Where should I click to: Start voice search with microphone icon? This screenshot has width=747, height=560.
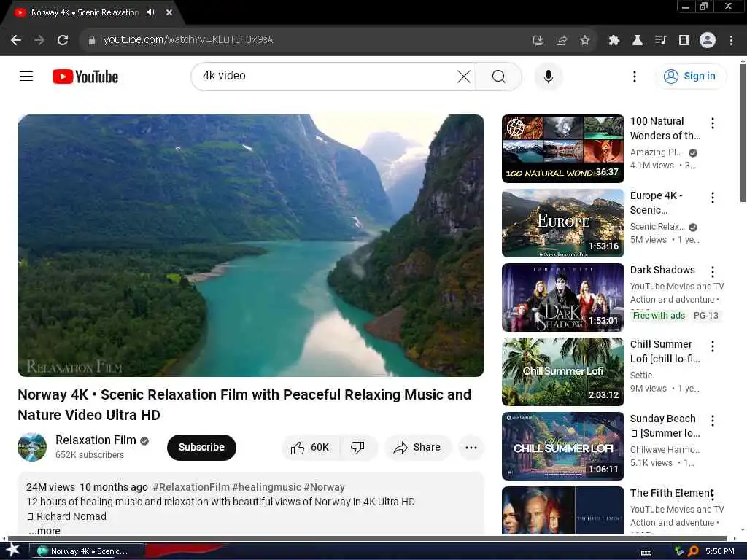(x=549, y=76)
